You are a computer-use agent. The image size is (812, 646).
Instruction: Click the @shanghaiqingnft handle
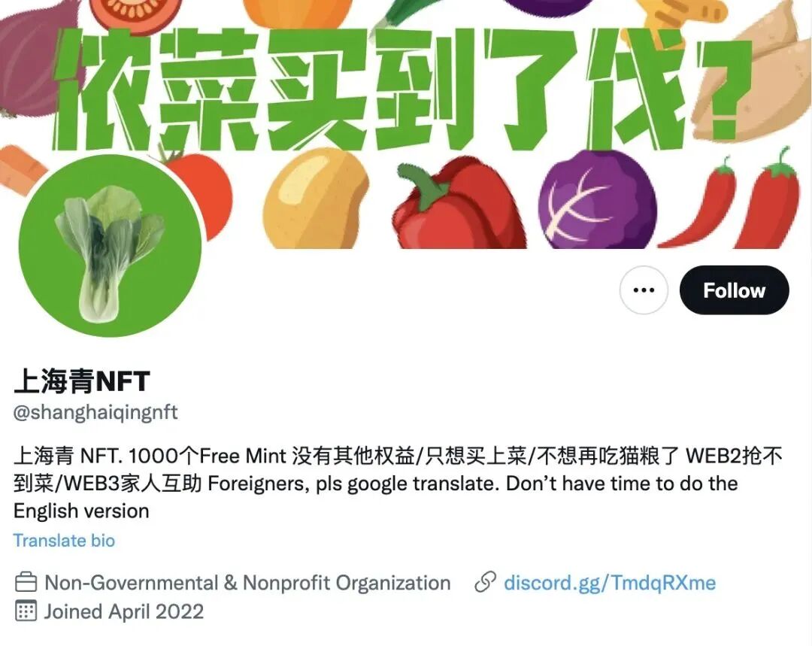point(95,412)
